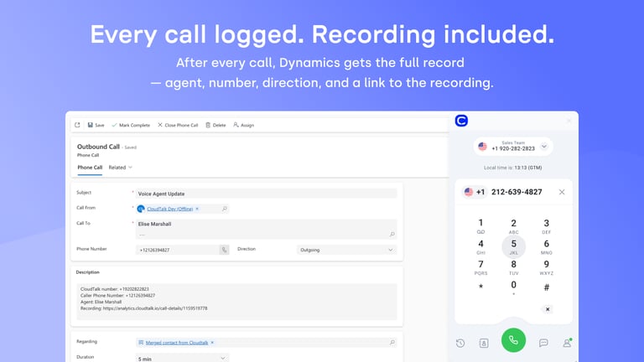Image resolution: width=644 pixels, height=362 pixels.
Task: Search the Call From lookup
Action: 224,209
